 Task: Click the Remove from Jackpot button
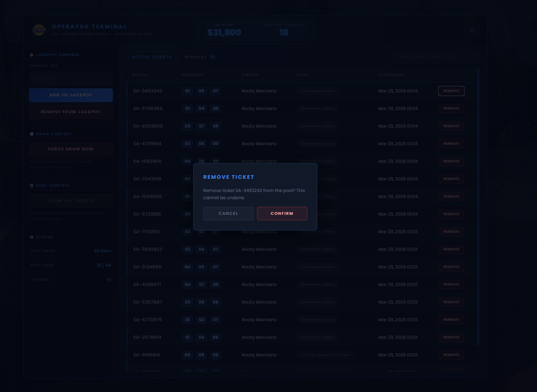(x=71, y=112)
